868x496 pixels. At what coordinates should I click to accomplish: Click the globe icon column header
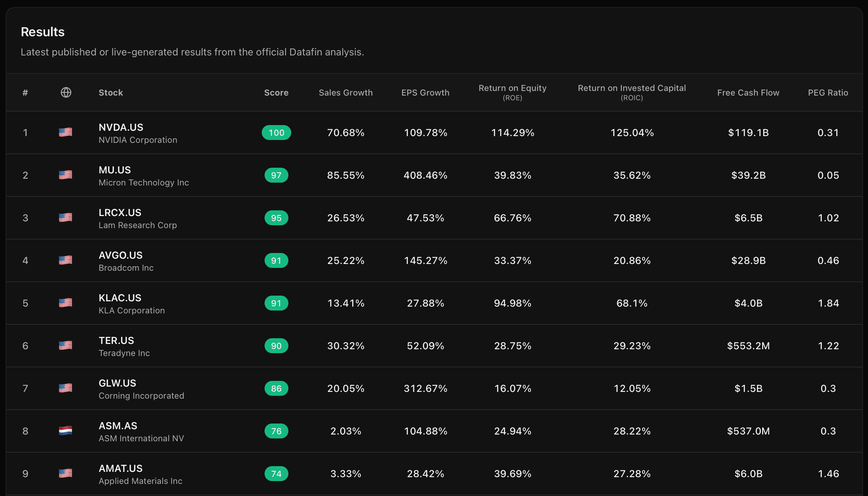[66, 92]
